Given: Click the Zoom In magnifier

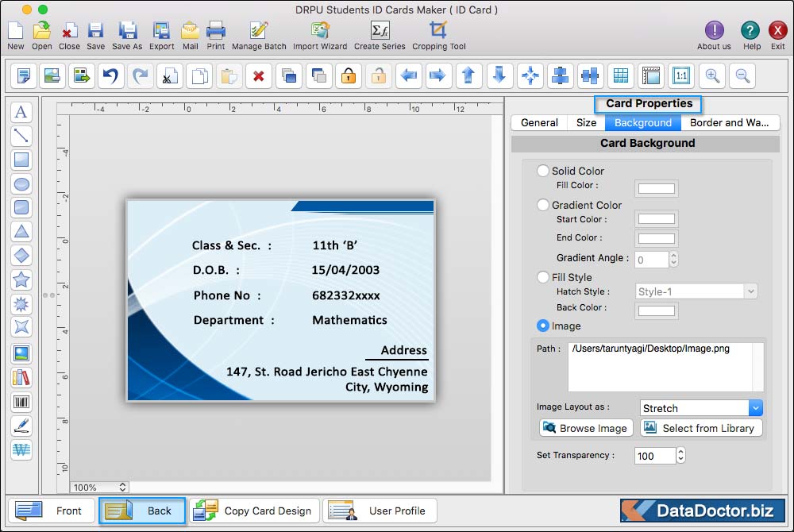Looking at the screenshot, I should (712, 76).
